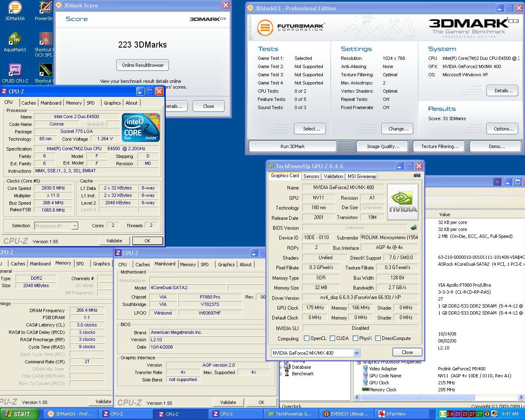This screenshot has width=525, height=420.
Task: Click the 3DMark Score window title icon
Action: pyautogui.click(x=58, y=5)
